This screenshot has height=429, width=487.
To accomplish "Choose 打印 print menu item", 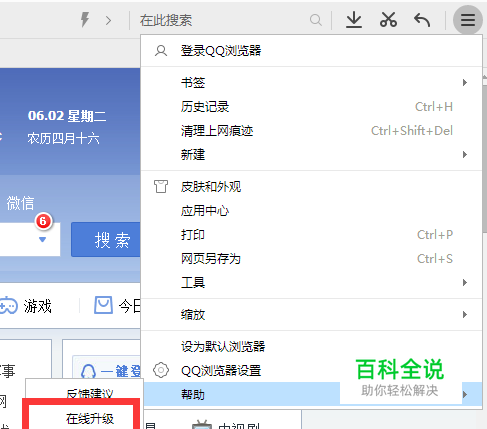I will click(312, 235).
